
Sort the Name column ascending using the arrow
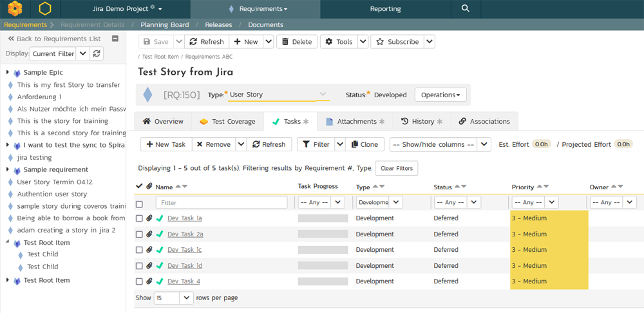click(x=178, y=187)
